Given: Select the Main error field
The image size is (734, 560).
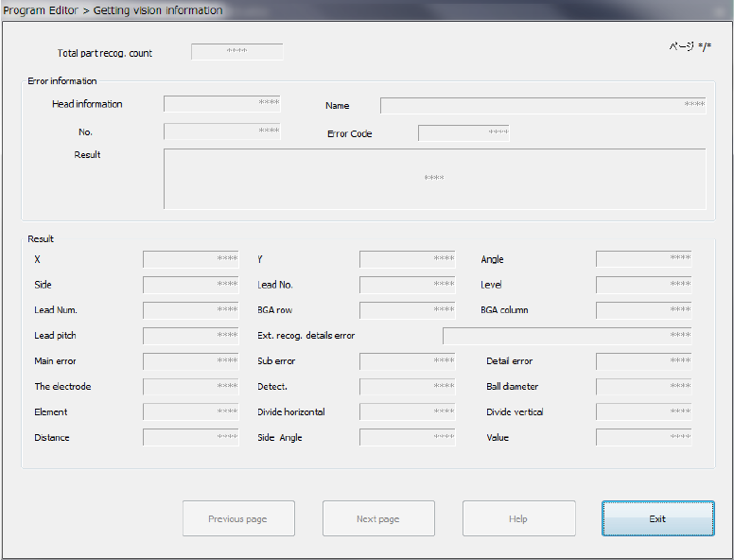Looking at the screenshot, I should tap(191, 361).
